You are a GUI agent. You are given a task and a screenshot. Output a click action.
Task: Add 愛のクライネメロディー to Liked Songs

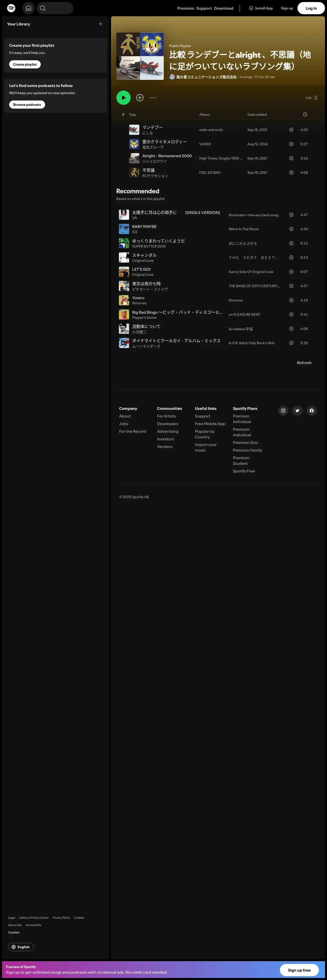pos(291,144)
